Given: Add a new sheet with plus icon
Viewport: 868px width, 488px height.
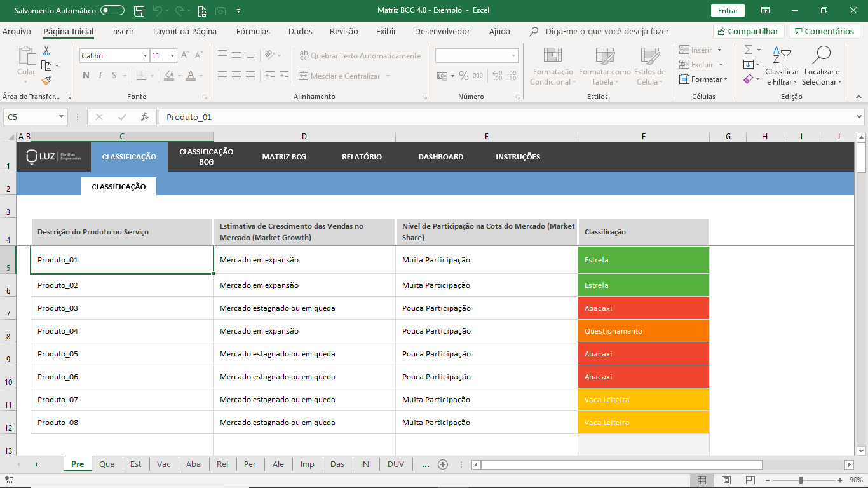Looking at the screenshot, I should [x=443, y=464].
